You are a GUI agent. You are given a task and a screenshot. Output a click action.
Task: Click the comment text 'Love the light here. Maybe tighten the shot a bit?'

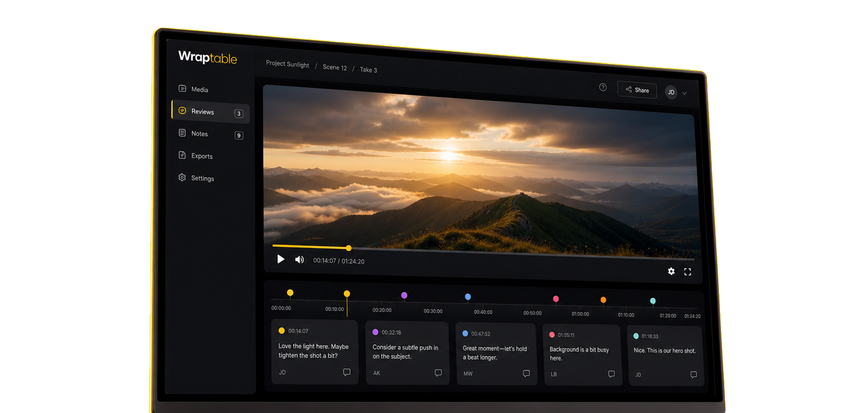(x=314, y=351)
